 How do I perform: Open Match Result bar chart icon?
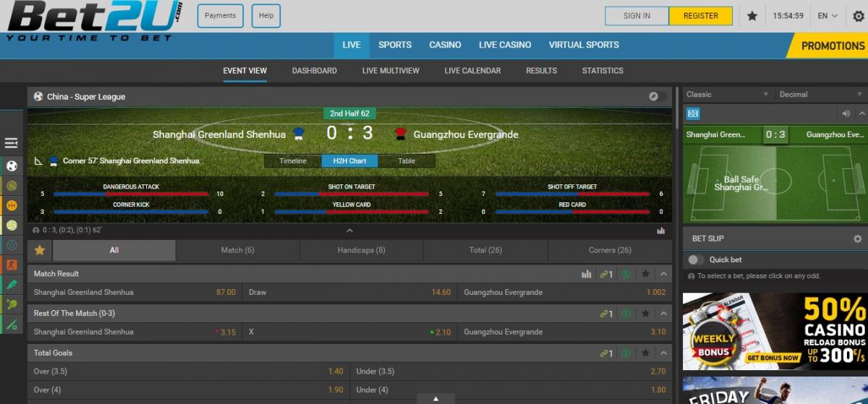pos(587,274)
